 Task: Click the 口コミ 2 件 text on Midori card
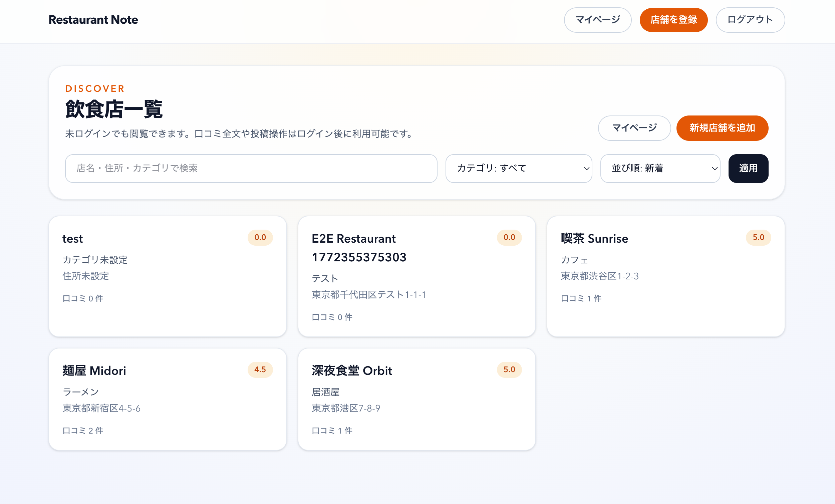[83, 431]
